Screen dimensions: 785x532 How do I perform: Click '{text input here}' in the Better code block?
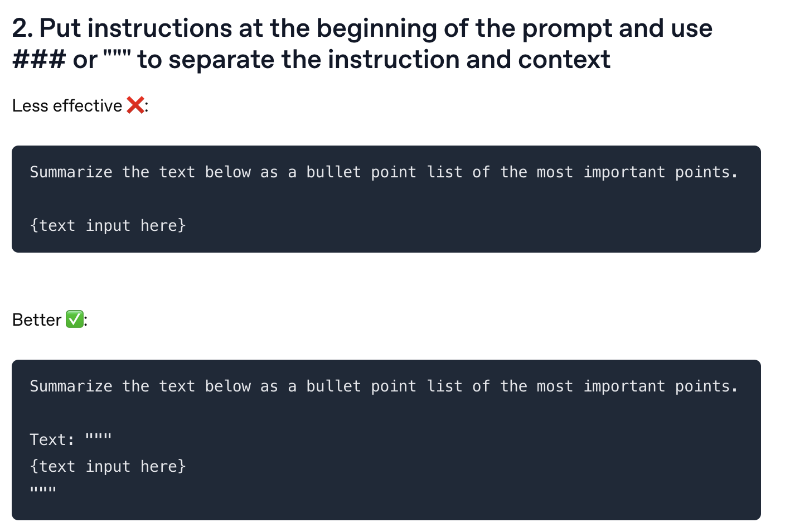pos(108,466)
